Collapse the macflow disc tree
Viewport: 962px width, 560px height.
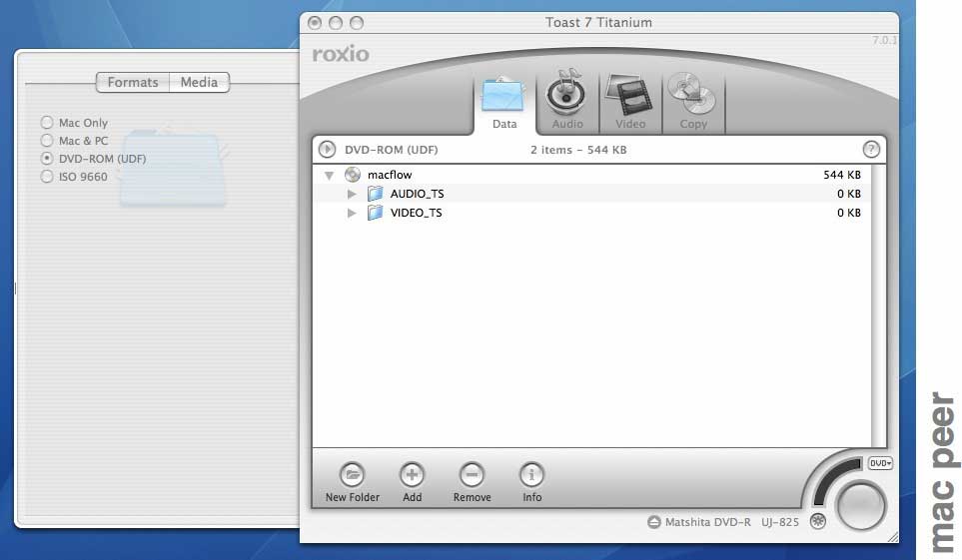click(x=329, y=176)
